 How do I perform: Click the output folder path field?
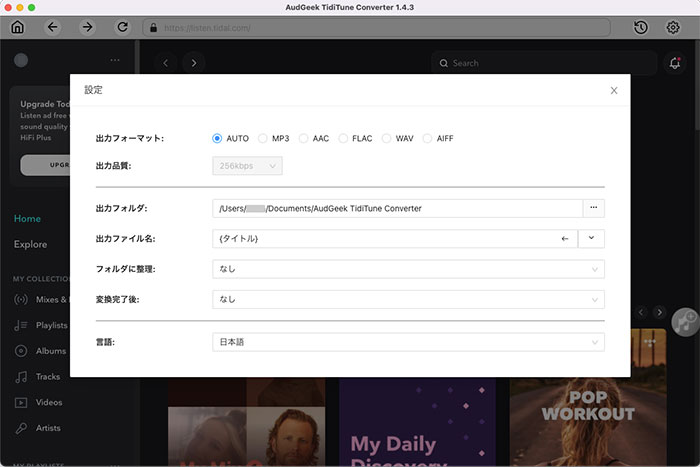tap(398, 208)
